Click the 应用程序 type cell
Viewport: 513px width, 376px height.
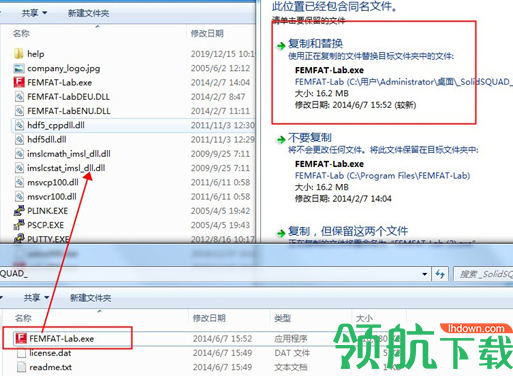tap(291, 339)
